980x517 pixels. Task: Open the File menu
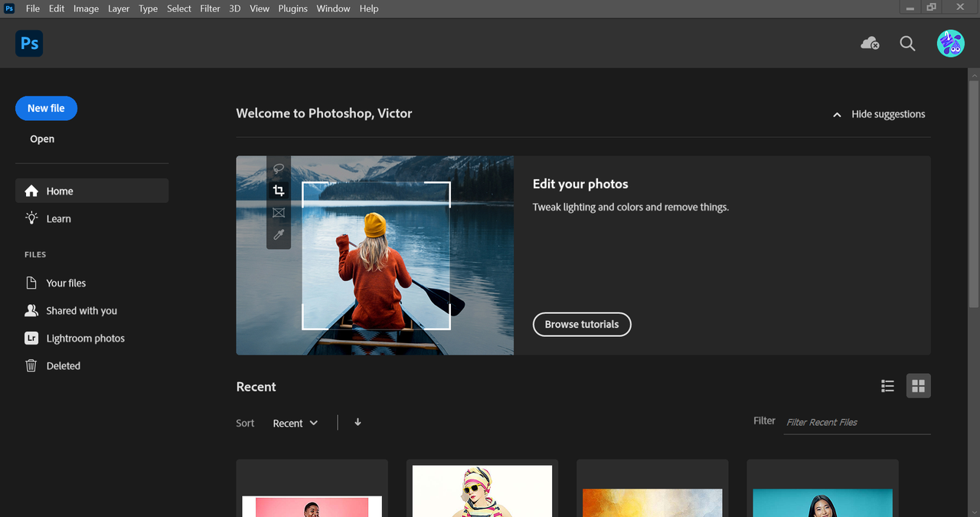click(x=33, y=8)
